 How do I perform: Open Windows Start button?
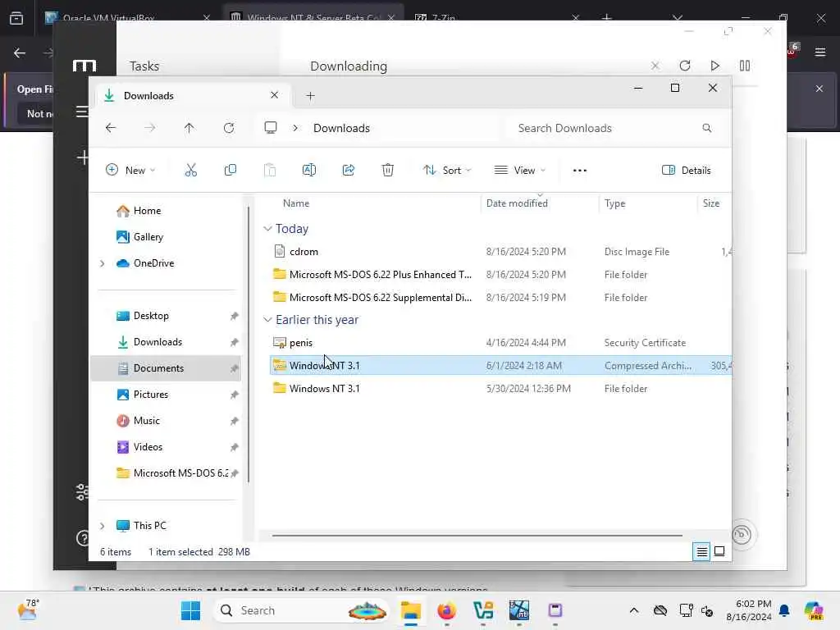[190, 610]
